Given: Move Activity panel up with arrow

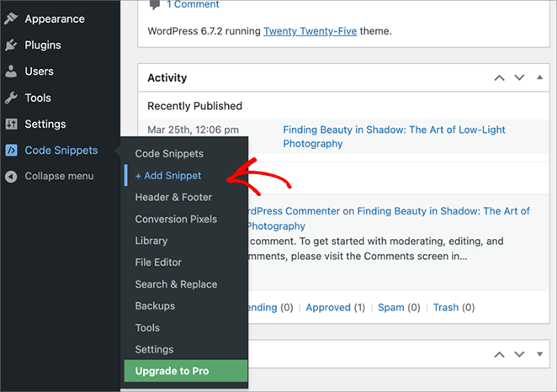Looking at the screenshot, I should coord(499,78).
